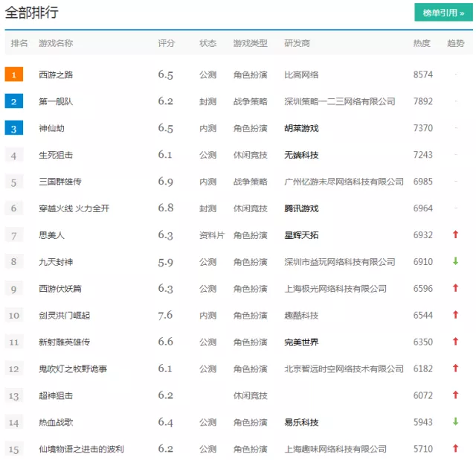Click the 游戏名称 column header

56,43
